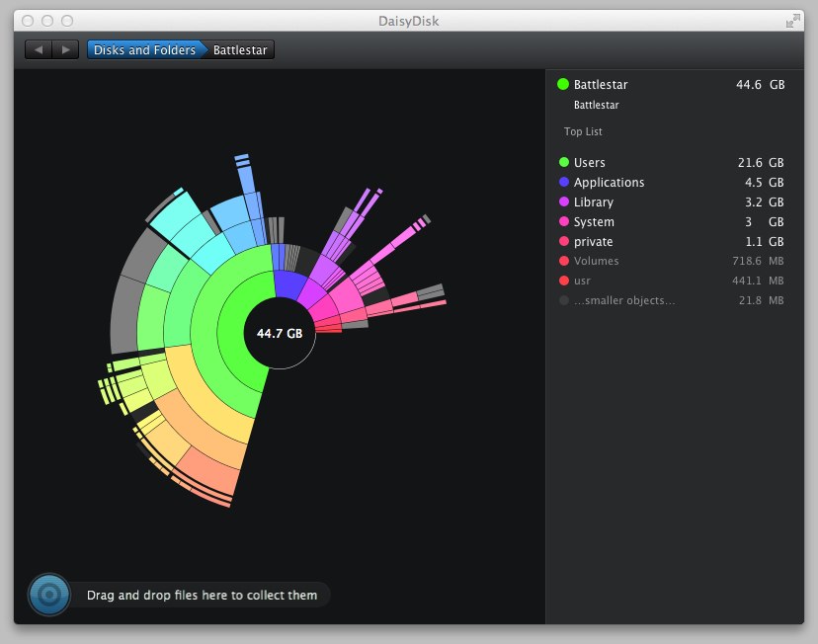The width and height of the screenshot is (818, 644).
Task: Click the 44.6 GB size of Battlestar
Action: point(760,85)
